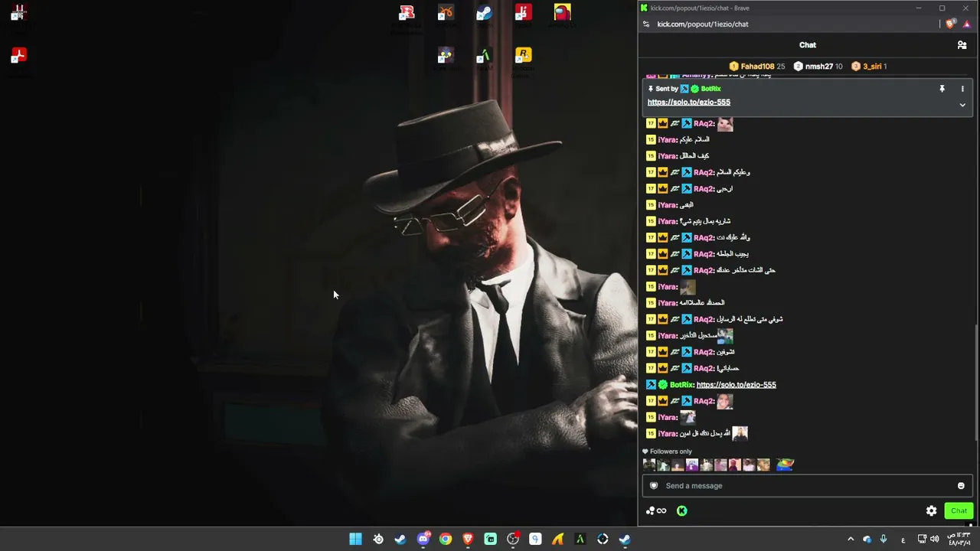Click the green Kick K icon
This screenshot has height=551, width=980.
click(x=681, y=510)
